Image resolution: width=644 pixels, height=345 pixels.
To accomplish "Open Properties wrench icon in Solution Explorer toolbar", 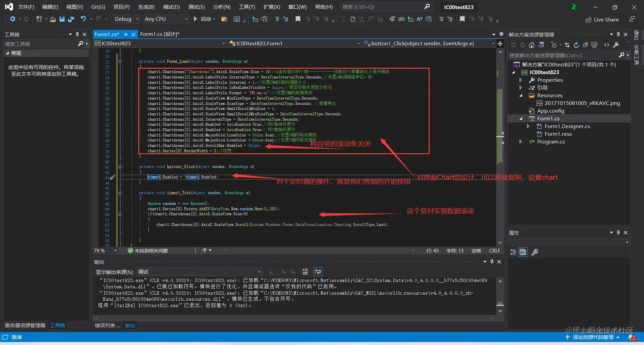I will [x=616, y=45].
